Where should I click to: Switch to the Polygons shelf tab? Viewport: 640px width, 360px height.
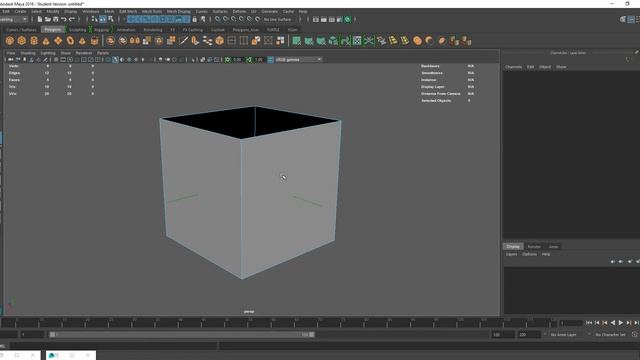point(53,30)
